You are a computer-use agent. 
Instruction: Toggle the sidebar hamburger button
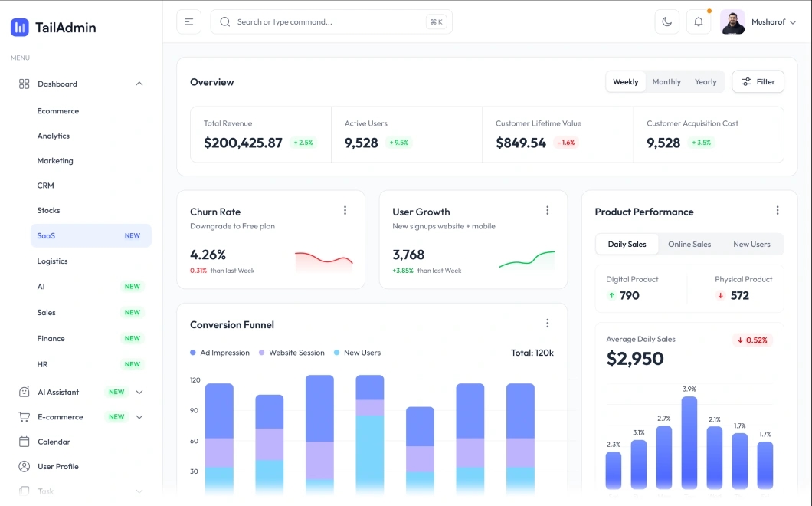click(x=188, y=21)
